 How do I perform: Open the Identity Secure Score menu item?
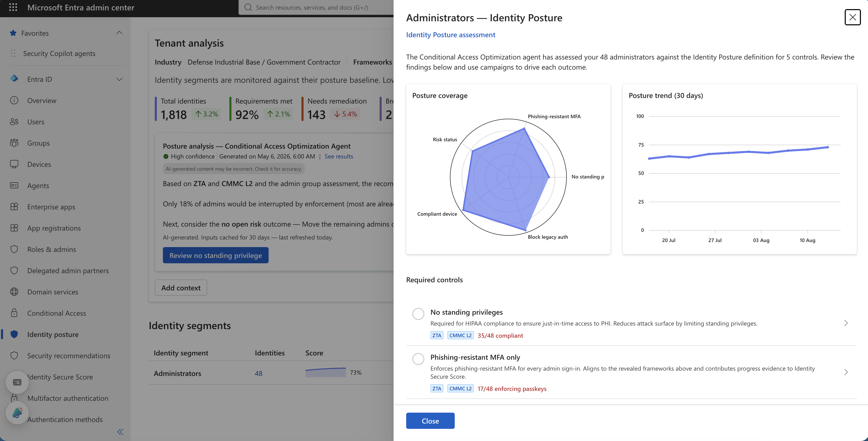60,377
